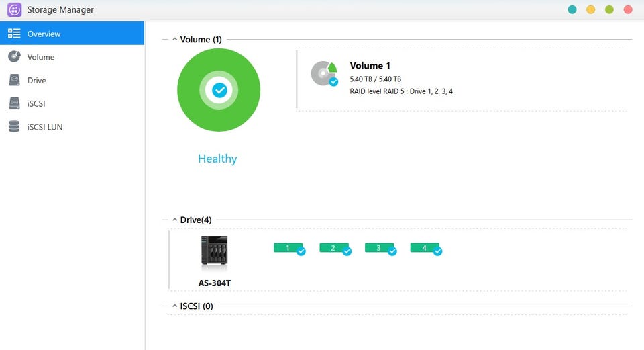Select the Overview tab in sidebar

(x=44, y=34)
